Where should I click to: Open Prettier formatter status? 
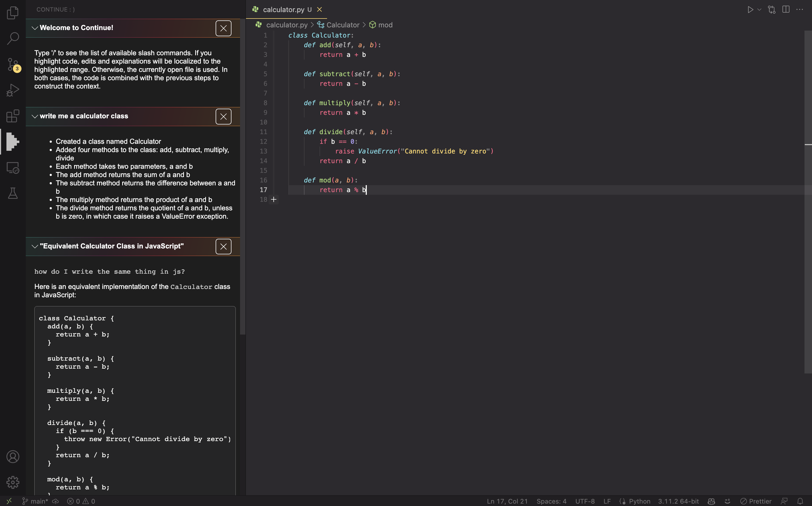pyautogui.click(x=756, y=501)
